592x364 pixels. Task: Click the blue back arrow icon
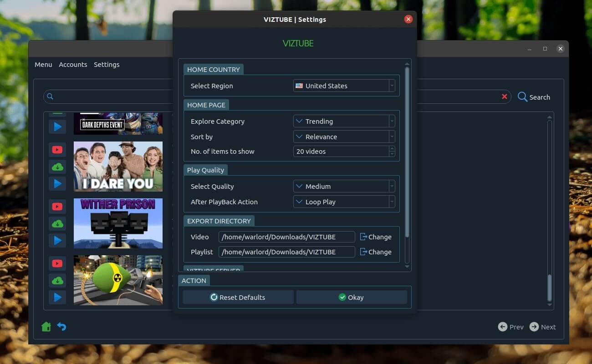(x=61, y=327)
